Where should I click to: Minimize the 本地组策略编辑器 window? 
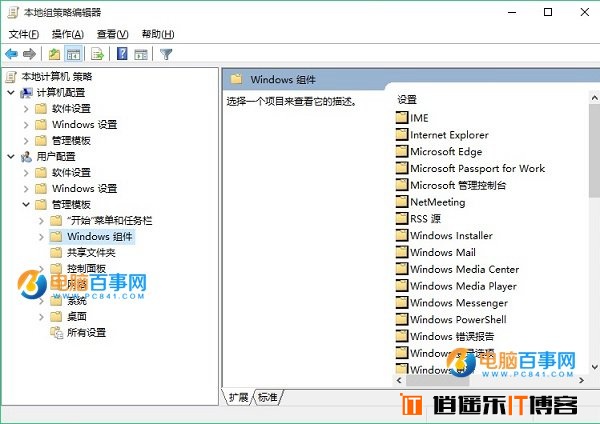[512, 12]
